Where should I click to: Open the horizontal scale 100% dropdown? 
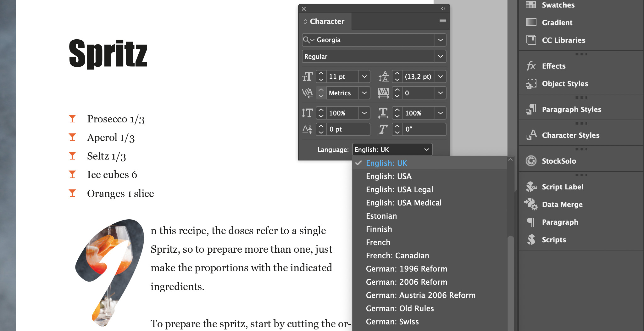pos(441,113)
